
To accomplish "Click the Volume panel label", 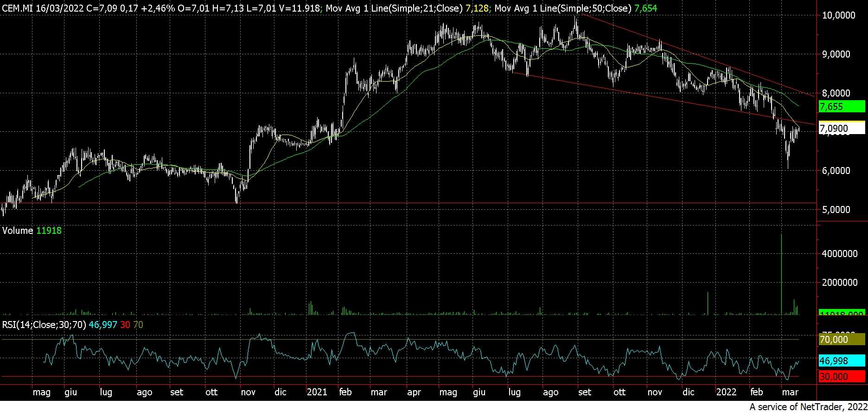I will click(18, 231).
